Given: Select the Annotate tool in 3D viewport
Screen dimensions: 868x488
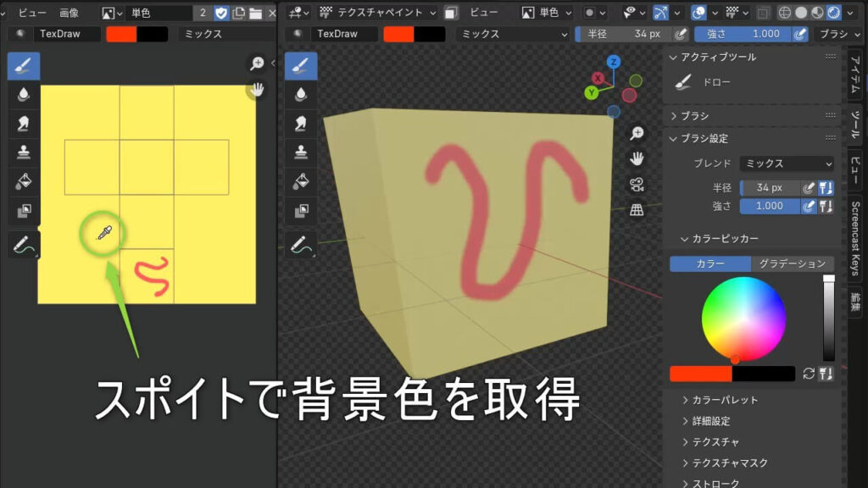Looking at the screenshot, I should click(x=301, y=245).
